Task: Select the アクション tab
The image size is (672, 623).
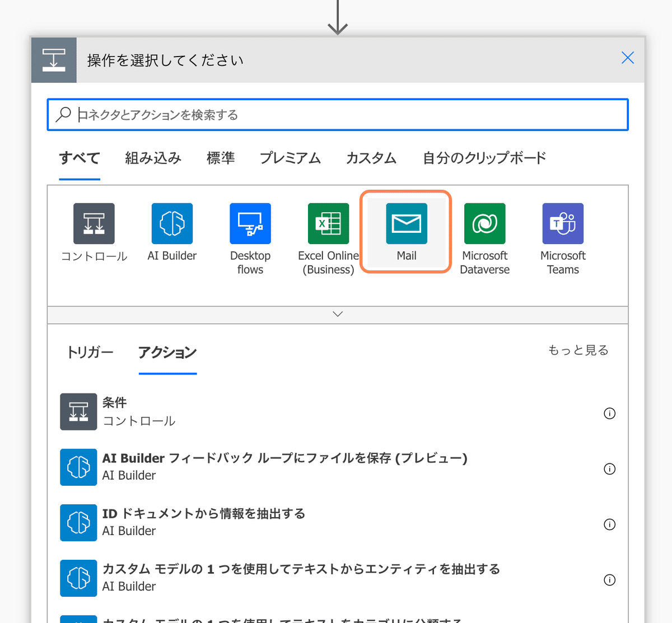Action: point(167,352)
